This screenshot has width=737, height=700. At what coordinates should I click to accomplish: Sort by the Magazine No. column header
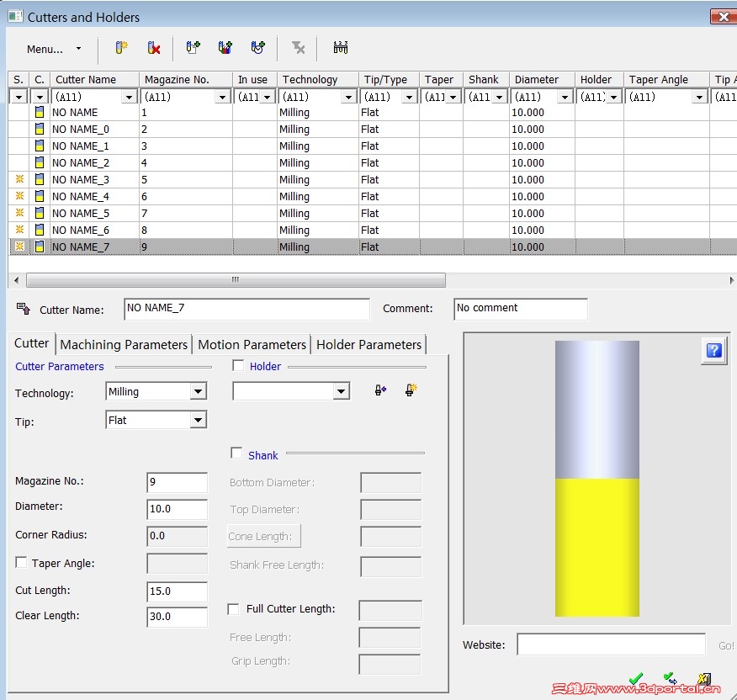(186, 79)
